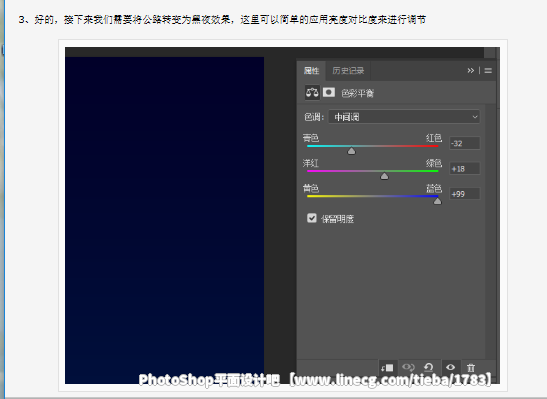Click the magenta-green value field showing +18
The height and width of the screenshot is (399, 547).
(464, 169)
